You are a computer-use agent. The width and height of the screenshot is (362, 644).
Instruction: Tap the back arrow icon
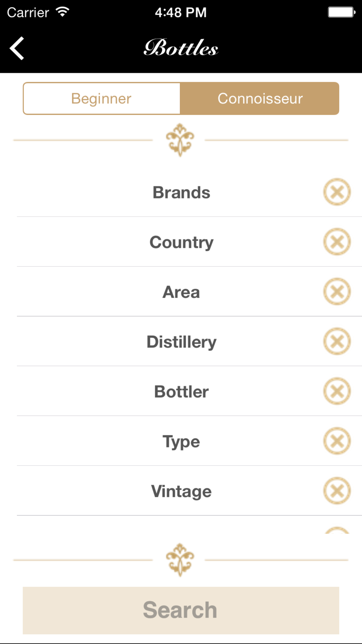point(17,48)
